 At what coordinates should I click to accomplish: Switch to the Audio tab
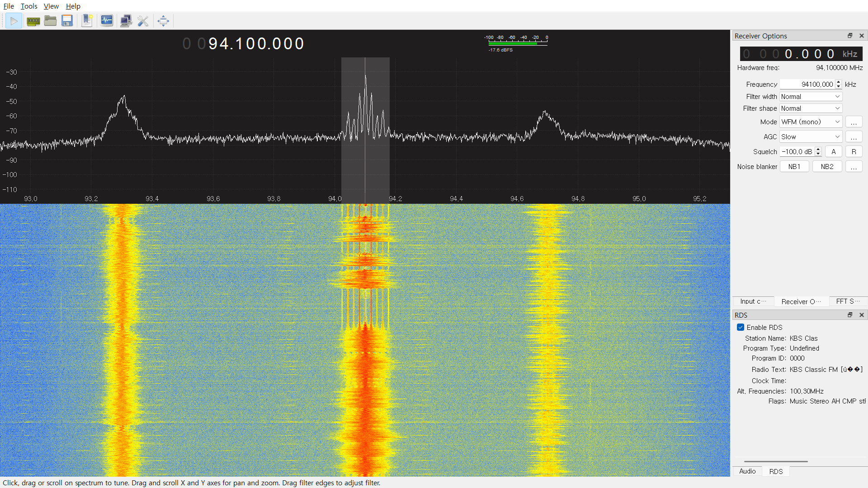pos(747,471)
